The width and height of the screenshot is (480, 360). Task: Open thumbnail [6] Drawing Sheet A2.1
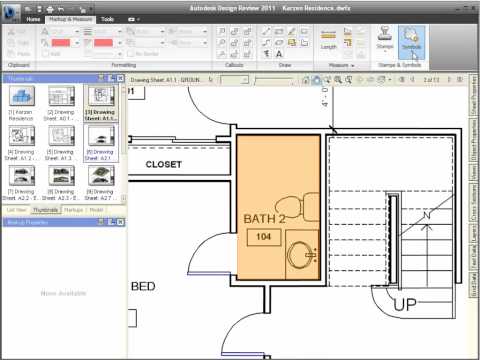(x=100, y=143)
